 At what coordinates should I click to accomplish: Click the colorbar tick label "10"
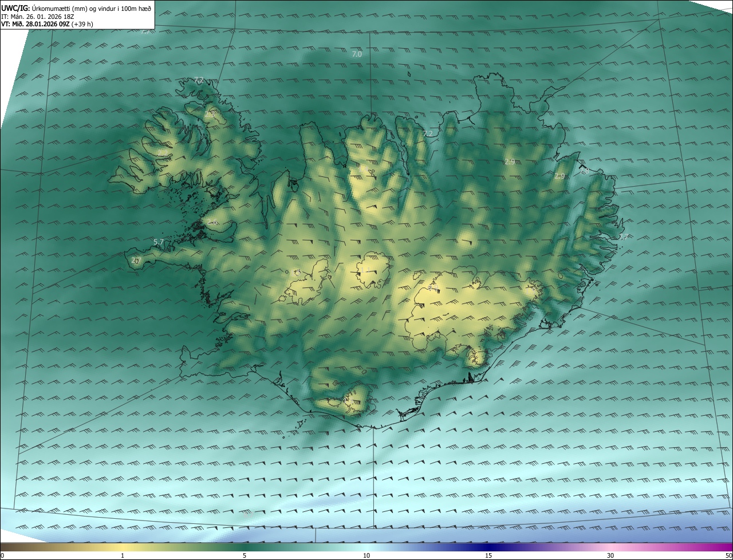tap(366, 555)
